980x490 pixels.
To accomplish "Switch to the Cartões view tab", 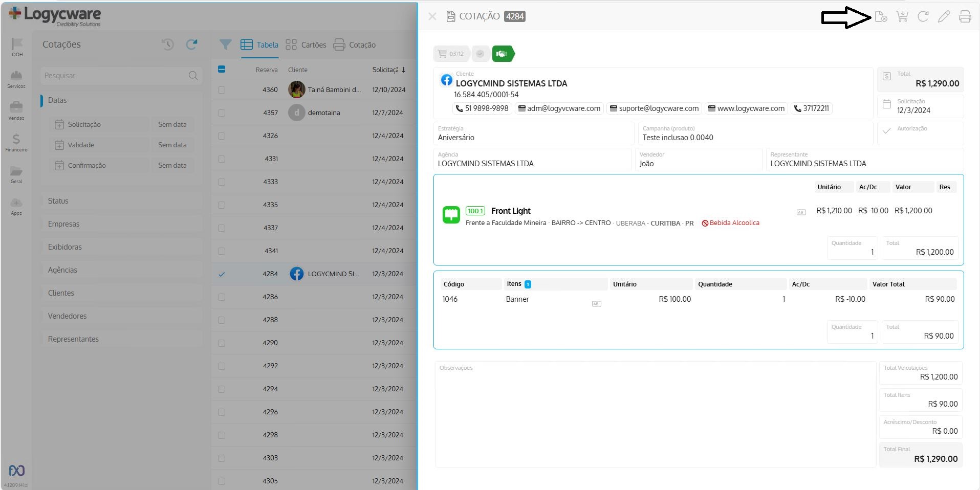I will pos(306,44).
